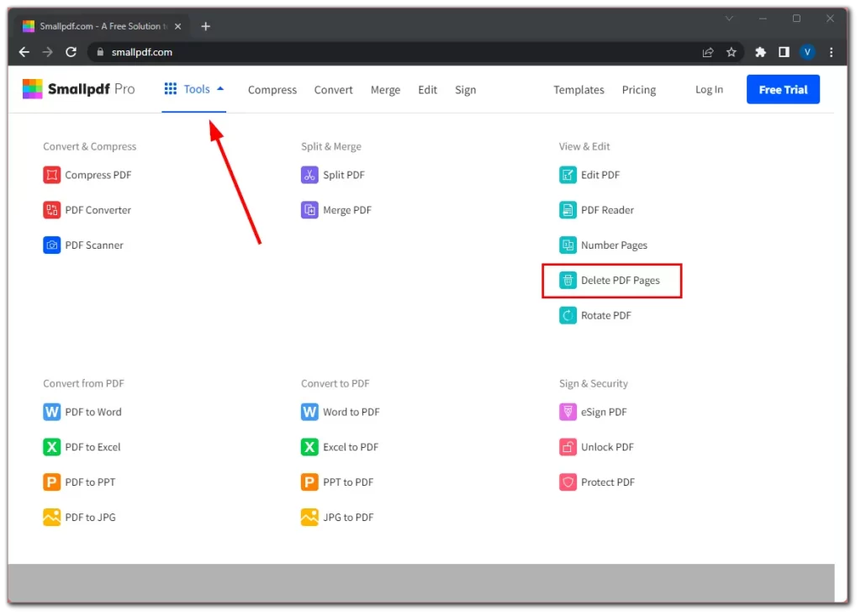Click the Rotate PDF icon
Screen dimensions: 861x616
pyautogui.click(x=568, y=315)
